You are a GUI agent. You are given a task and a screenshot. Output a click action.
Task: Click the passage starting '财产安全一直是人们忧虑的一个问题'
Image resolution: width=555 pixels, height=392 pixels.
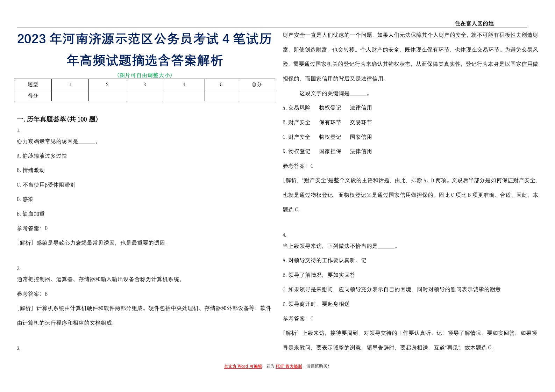(x=410, y=57)
